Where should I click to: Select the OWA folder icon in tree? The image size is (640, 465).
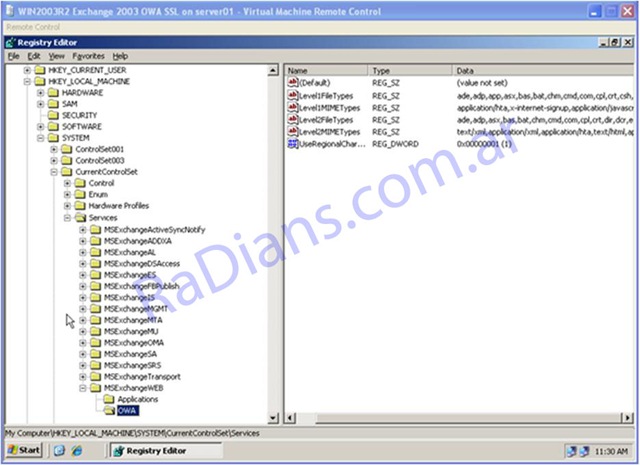pos(109,411)
